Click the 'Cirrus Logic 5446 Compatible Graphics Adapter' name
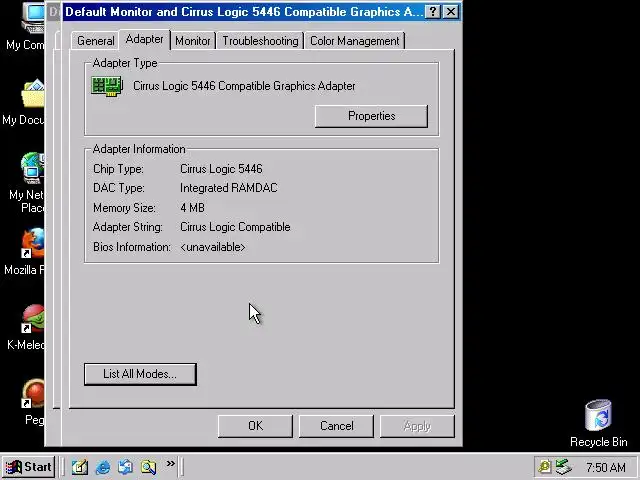 click(x=244, y=86)
